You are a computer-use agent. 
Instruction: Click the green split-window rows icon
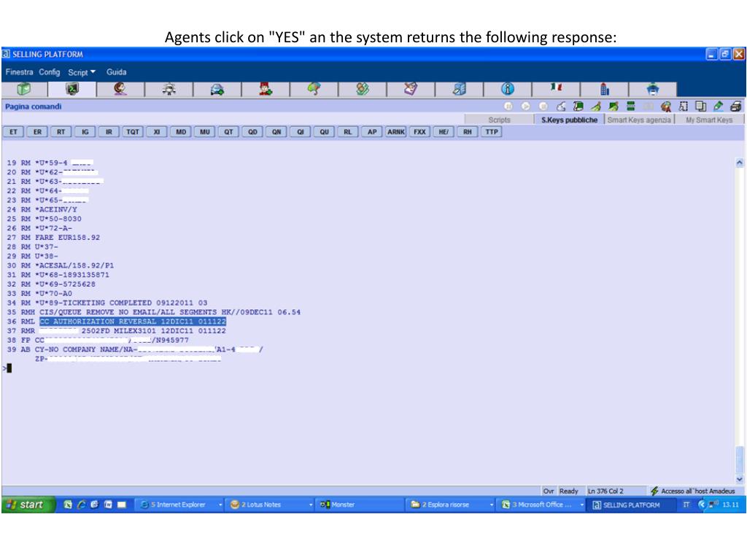point(631,106)
